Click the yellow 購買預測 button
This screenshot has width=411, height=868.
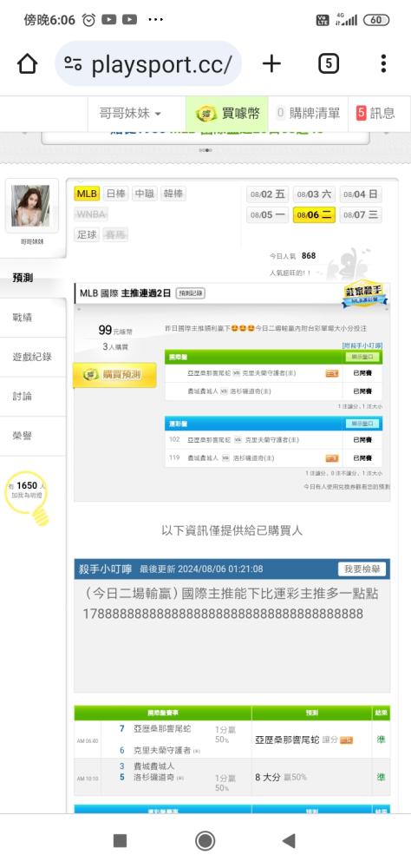coord(115,375)
